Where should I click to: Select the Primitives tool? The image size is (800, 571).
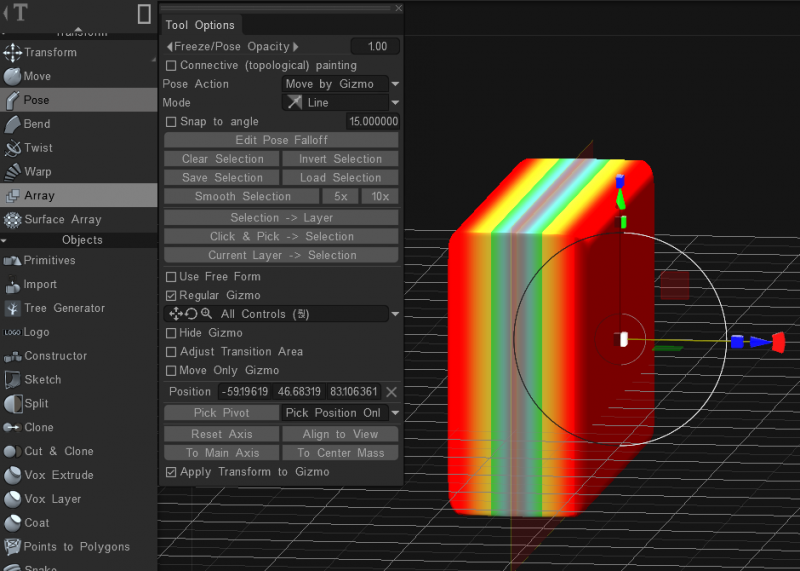tap(49, 261)
